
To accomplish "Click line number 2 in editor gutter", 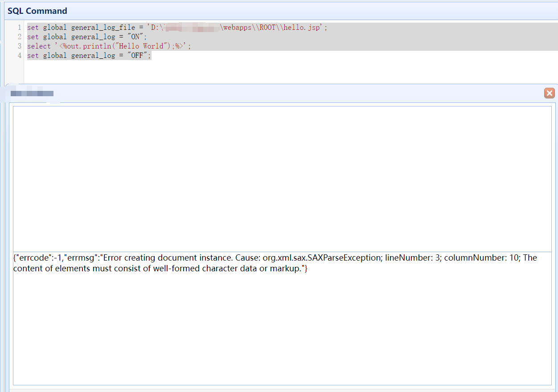I will (x=19, y=37).
